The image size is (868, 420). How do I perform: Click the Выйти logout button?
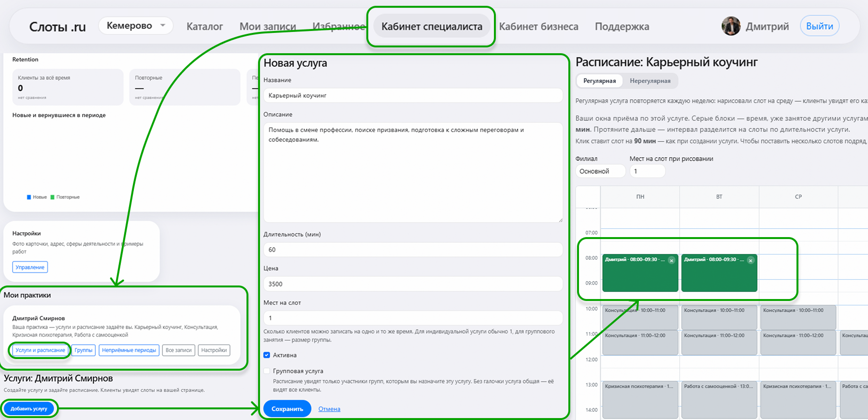(x=820, y=26)
